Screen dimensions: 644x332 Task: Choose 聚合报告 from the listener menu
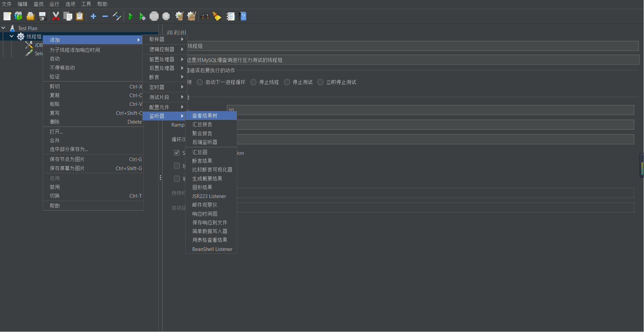click(211, 133)
